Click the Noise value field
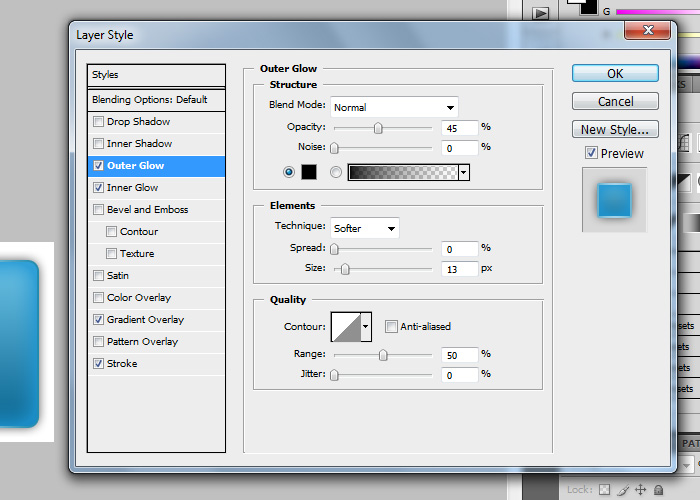700x500 pixels. coord(459,148)
